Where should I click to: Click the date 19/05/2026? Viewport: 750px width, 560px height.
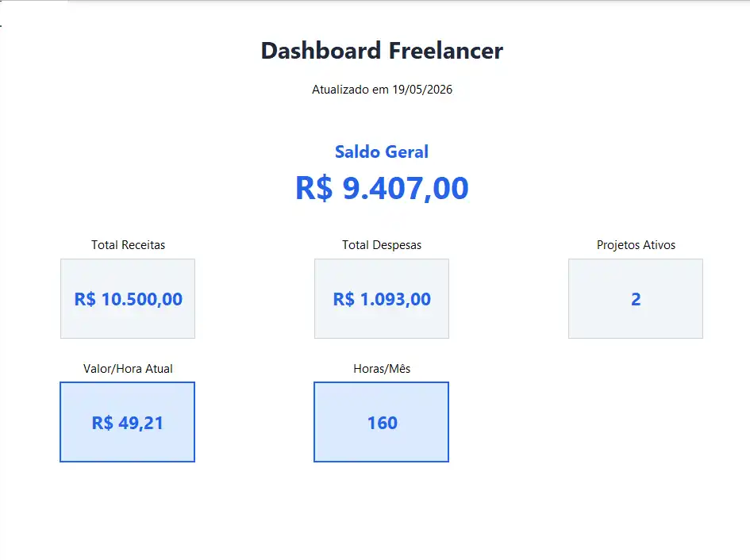click(x=422, y=90)
